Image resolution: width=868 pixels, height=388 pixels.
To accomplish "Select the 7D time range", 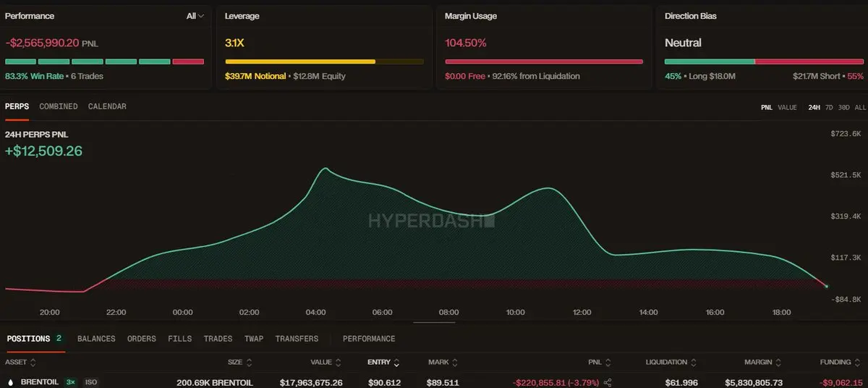I will [829, 107].
